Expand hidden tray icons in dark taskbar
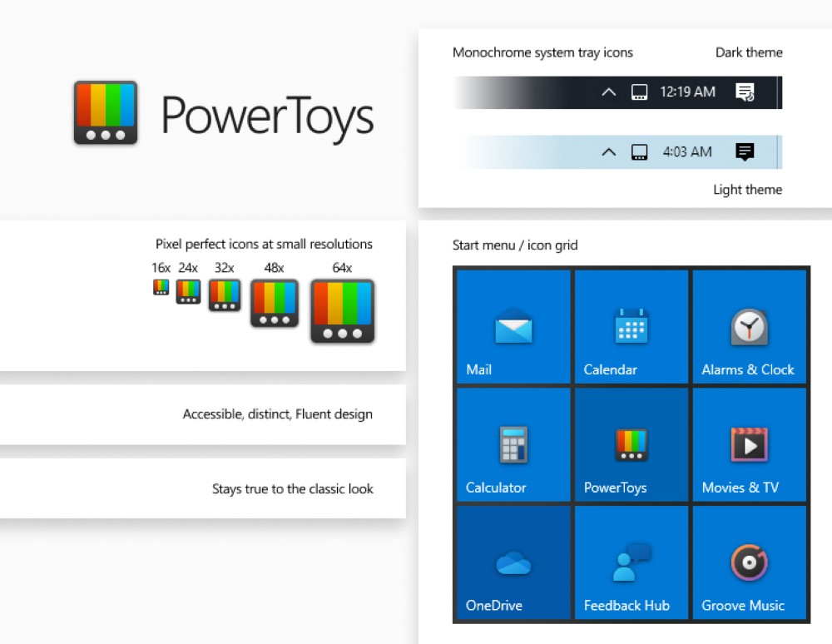 click(x=609, y=92)
